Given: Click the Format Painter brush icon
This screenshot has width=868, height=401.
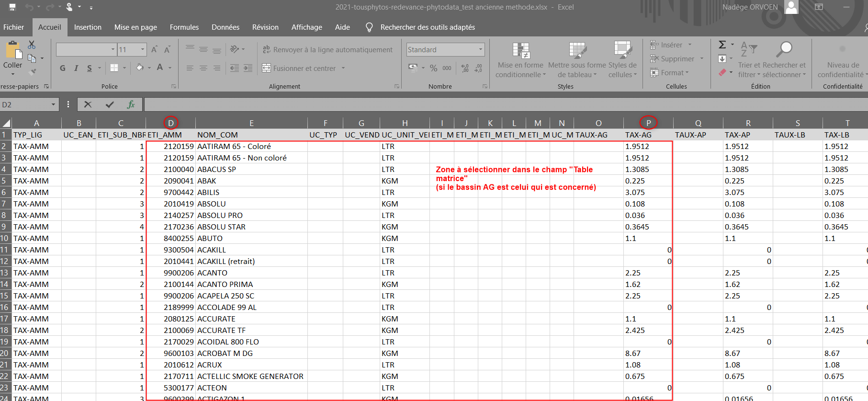Looking at the screenshot, I should coord(32,72).
